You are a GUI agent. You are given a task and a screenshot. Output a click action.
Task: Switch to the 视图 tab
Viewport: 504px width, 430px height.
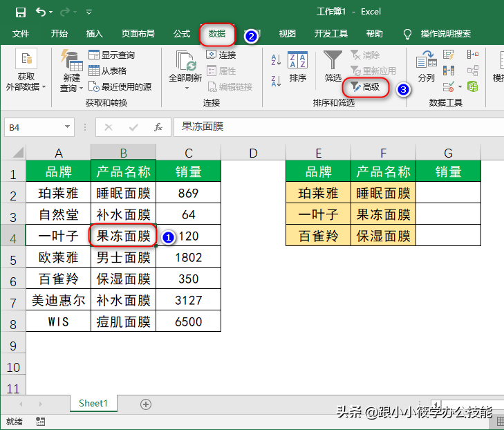click(287, 34)
